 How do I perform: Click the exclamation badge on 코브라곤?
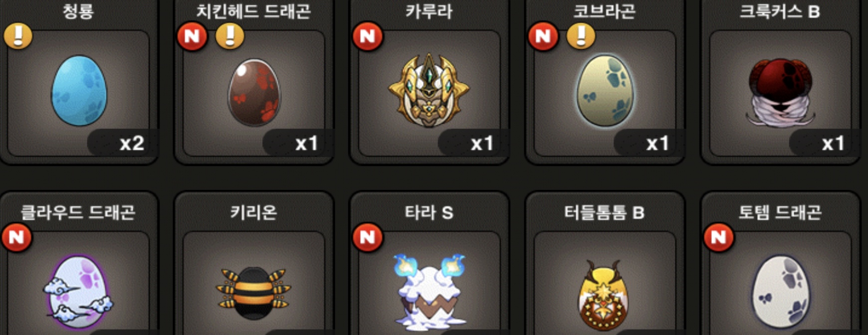point(581,36)
